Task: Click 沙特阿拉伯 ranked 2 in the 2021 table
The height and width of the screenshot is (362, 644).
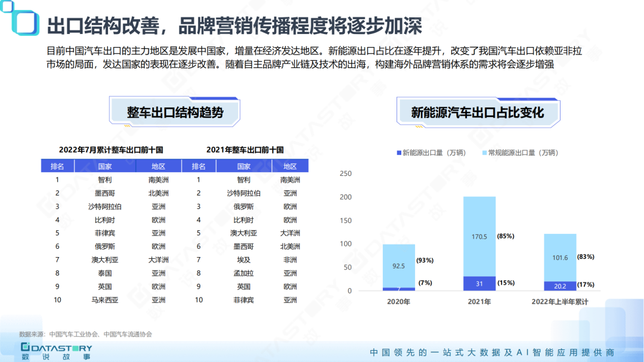Action: click(x=243, y=193)
